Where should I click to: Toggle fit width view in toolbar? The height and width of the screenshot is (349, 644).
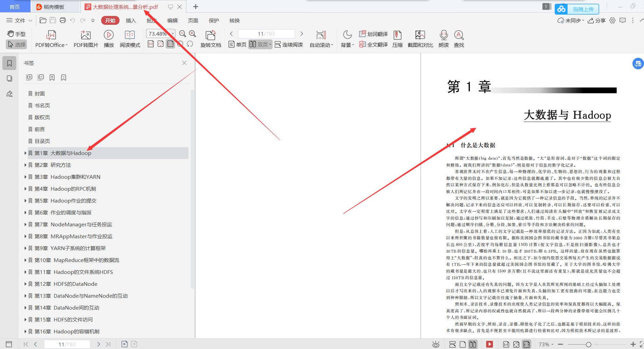tap(170, 44)
